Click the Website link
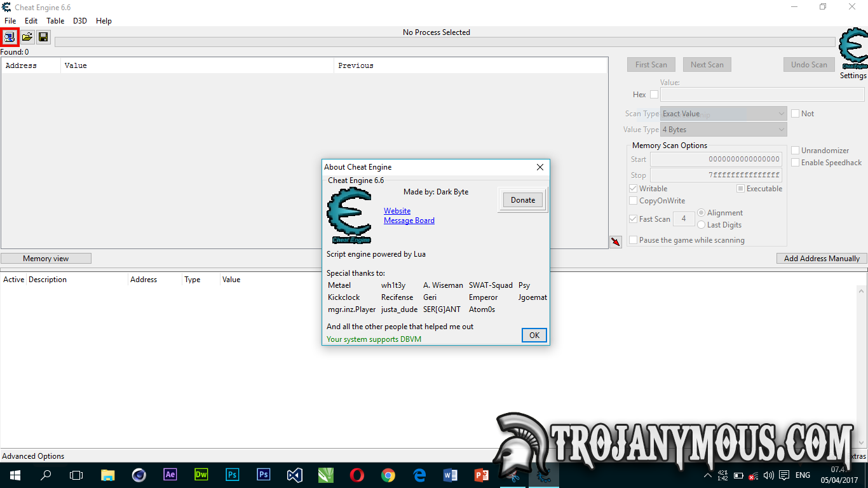Viewport: 868px width, 488px height. (397, 210)
